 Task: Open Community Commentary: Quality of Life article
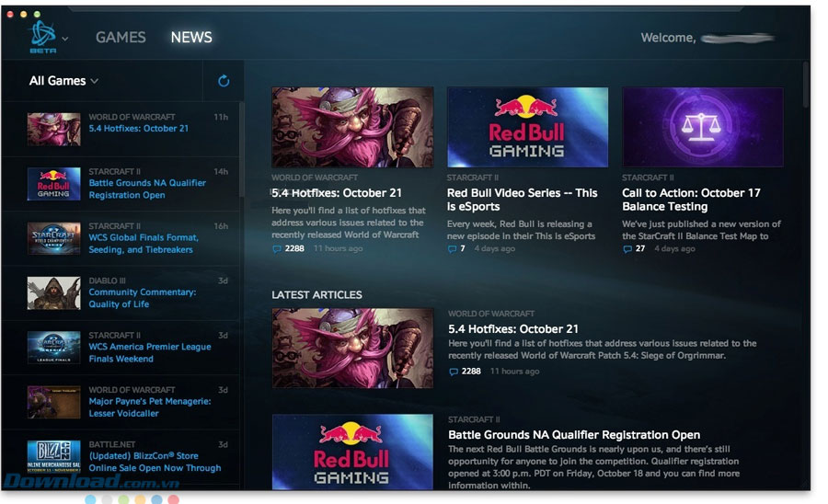point(142,298)
